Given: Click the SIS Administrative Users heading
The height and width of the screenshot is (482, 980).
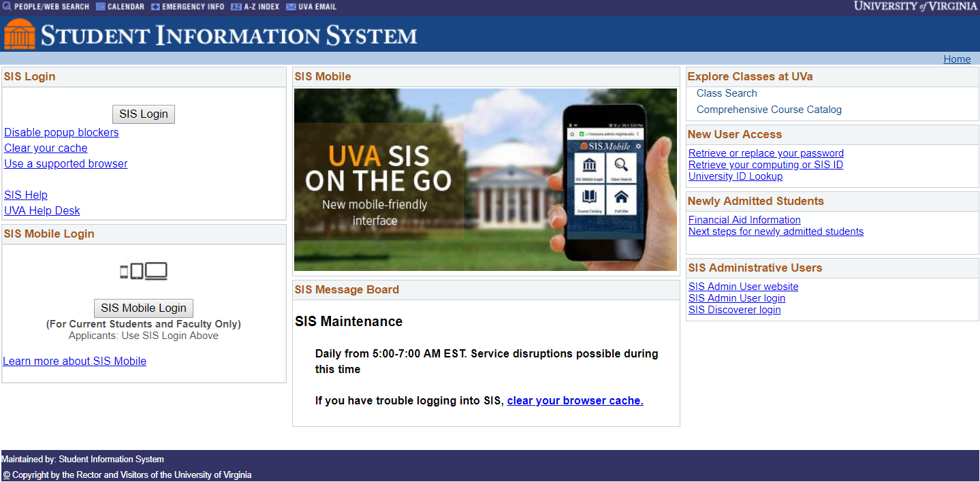Looking at the screenshot, I should (755, 268).
